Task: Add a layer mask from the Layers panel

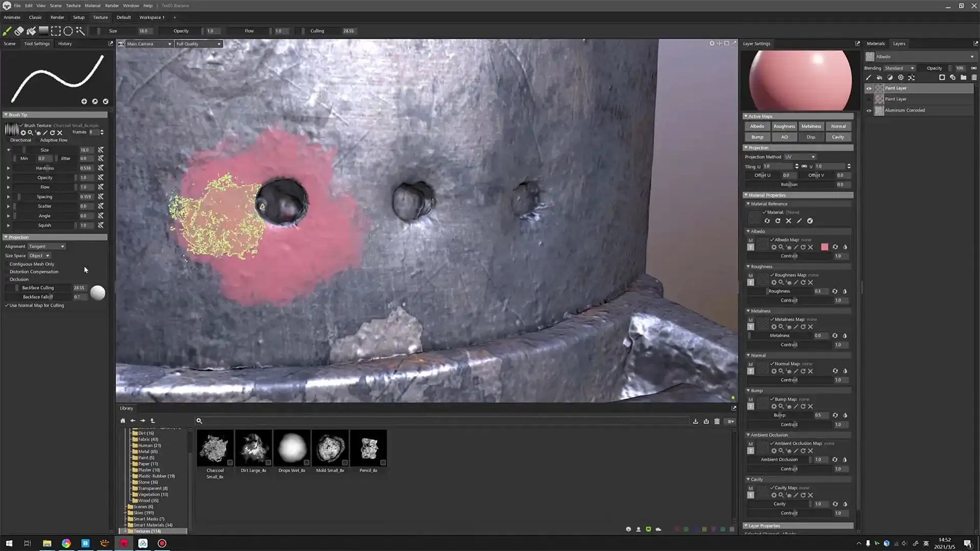Action: coord(942,77)
